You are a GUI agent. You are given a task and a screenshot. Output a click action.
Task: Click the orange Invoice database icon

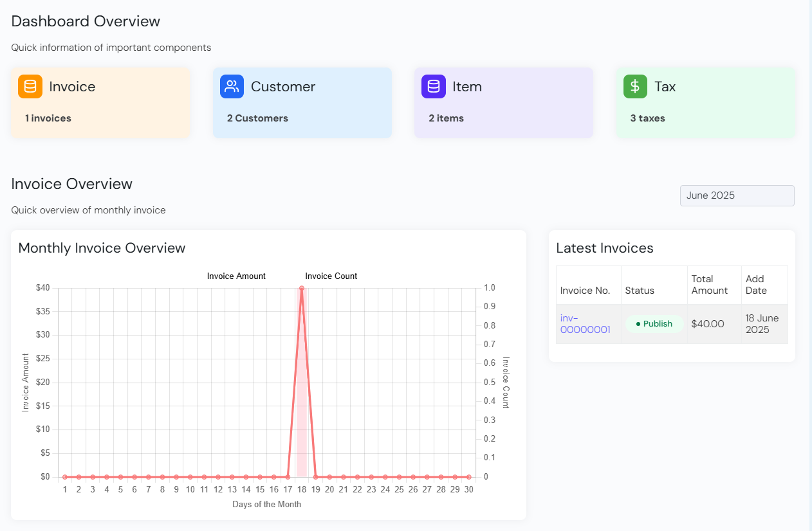[x=30, y=87]
